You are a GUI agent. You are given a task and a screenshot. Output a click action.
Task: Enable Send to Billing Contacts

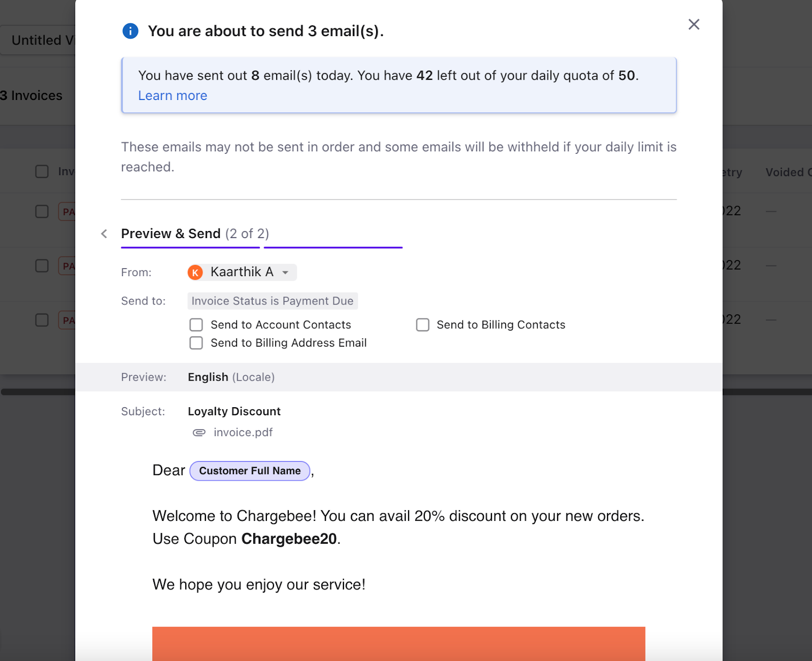pos(423,325)
